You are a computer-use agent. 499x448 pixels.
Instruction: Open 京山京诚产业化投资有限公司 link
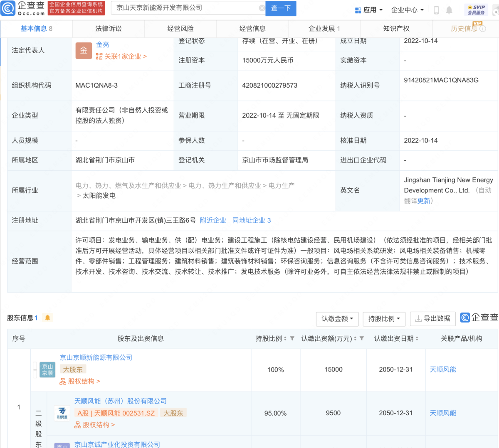[117, 444]
